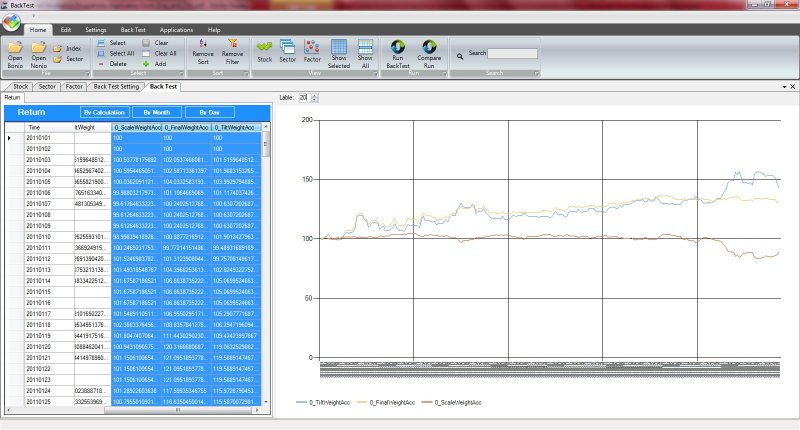
Task: Expand the Run group dialog launcher
Action: coord(444,74)
